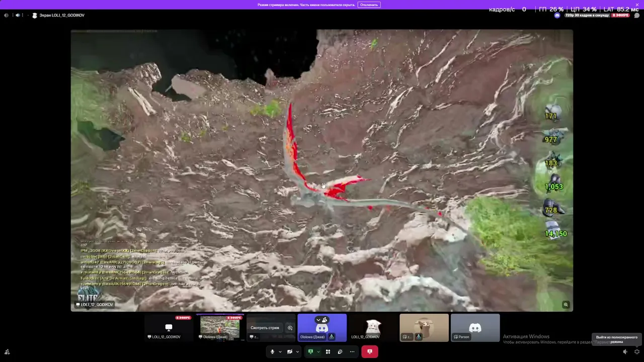Expand the chevron-and-people pill on Ololowa tile
The height and width of the screenshot is (362, 644).
pyautogui.click(x=321, y=320)
